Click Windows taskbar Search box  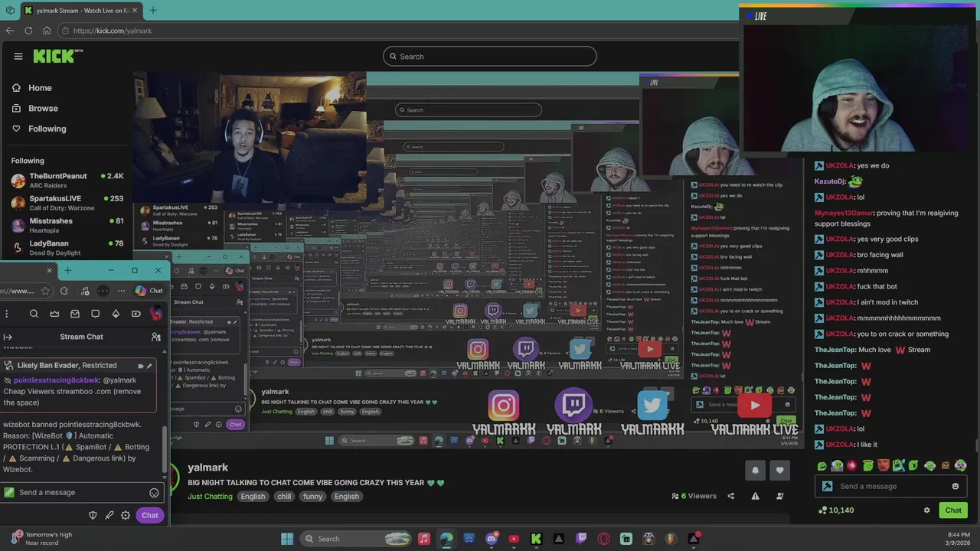[x=354, y=539]
